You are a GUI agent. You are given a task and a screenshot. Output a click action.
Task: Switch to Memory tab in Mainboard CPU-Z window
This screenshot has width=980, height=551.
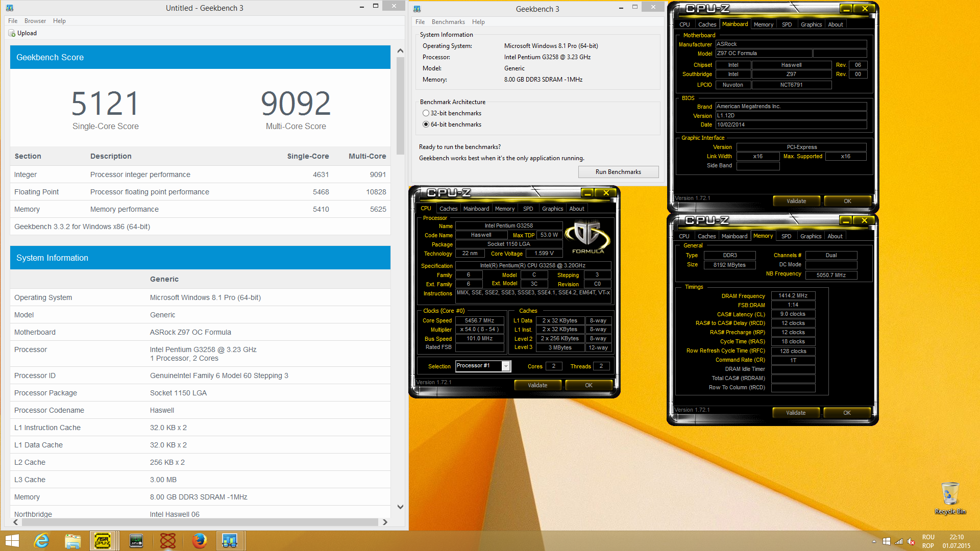coord(764,24)
